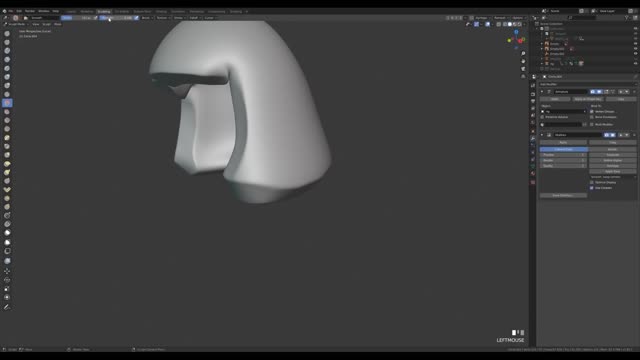Click the Save External button
This screenshot has height=360, width=640.
point(563,196)
